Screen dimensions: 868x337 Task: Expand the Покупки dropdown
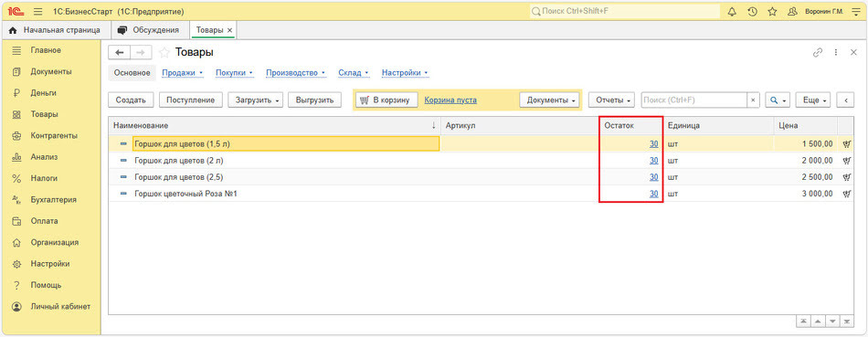235,73
